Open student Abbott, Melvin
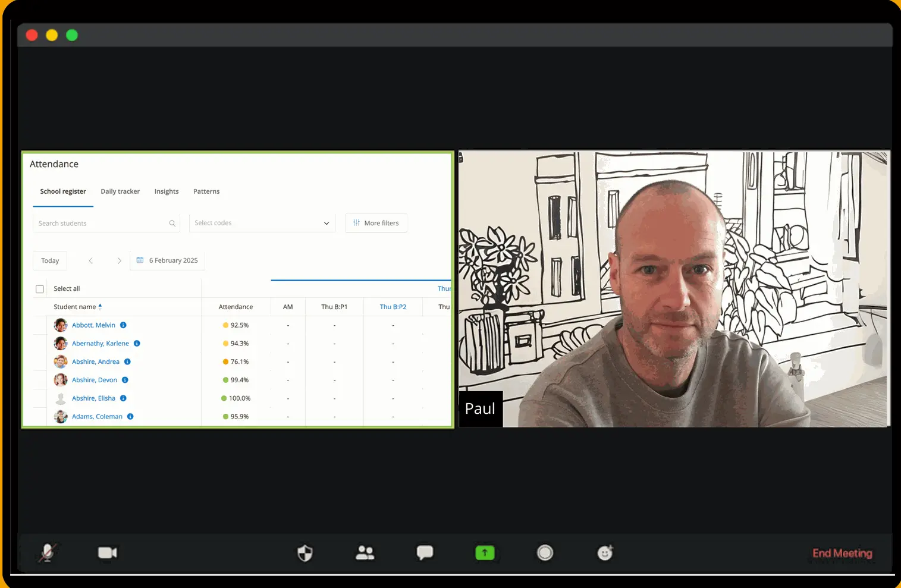Screen dimensions: 901x588 pos(93,325)
